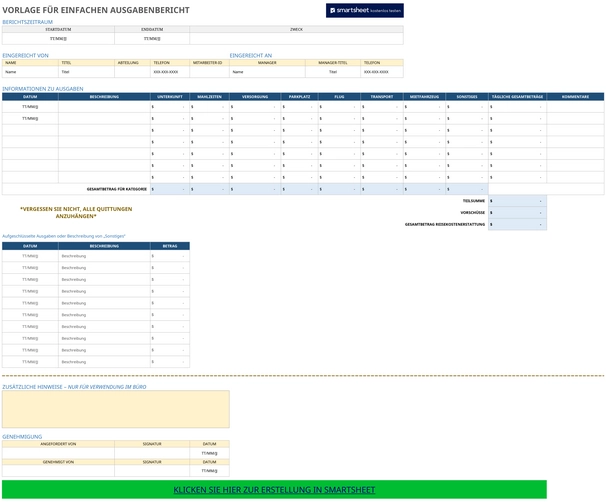Select the UNTERKUNFT total in the Gesamtbetrag für Kategorie row
This screenshot has width=606, height=502.
pos(170,189)
